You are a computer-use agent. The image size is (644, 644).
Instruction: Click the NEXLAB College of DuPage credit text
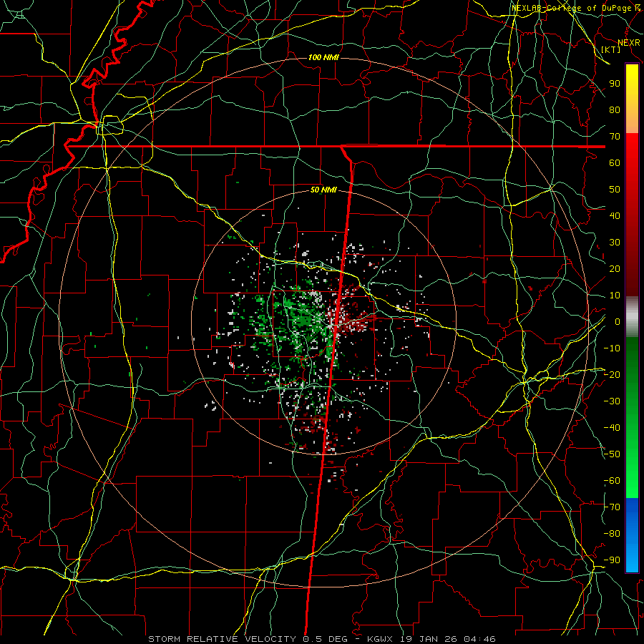575,8
